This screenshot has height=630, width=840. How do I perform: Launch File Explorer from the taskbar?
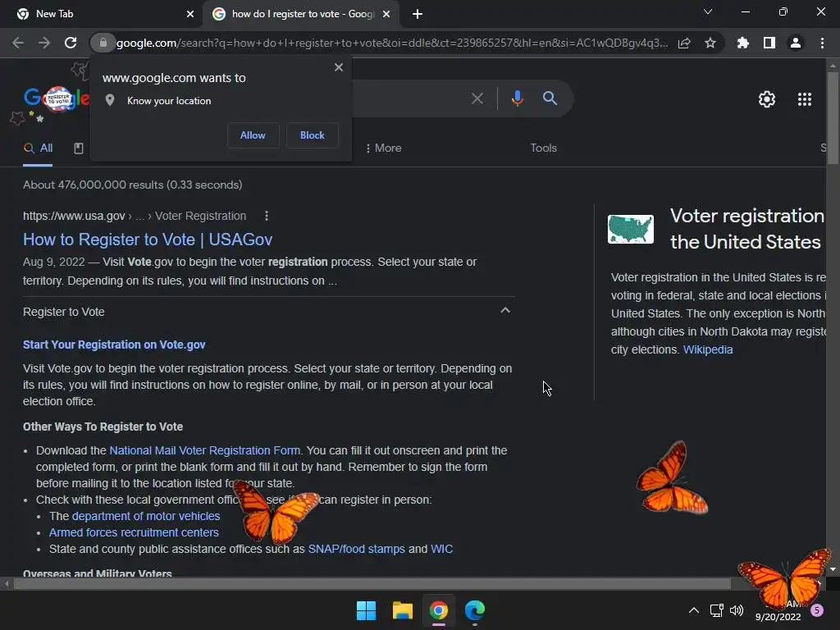coord(402,610)
